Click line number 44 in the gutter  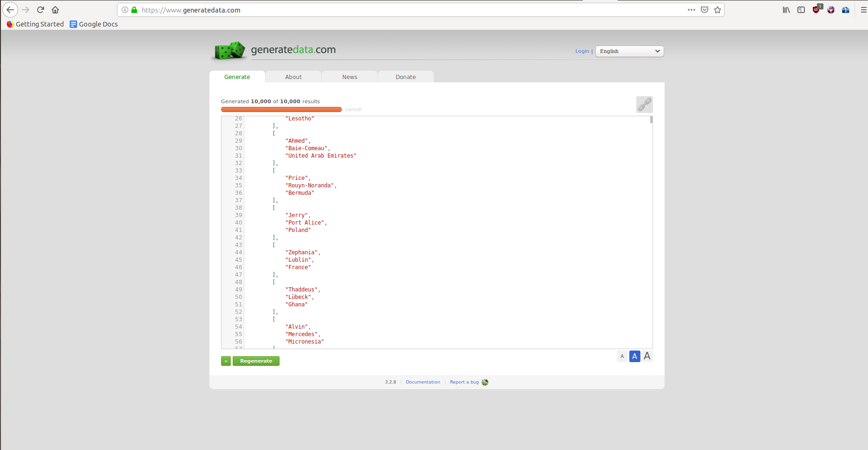(x=239, y=252)
